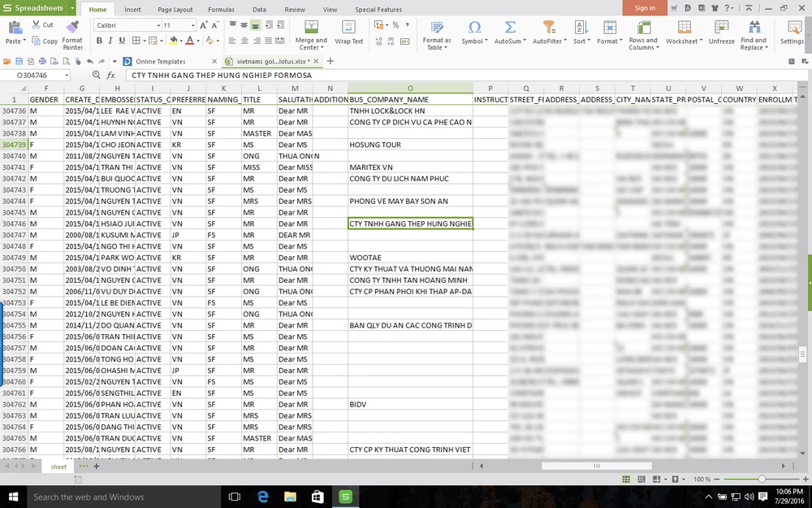Click the Format Painter tool
The height and width of the screenshot is (508, 812).
pyautogui.click(x=72, y=33)
